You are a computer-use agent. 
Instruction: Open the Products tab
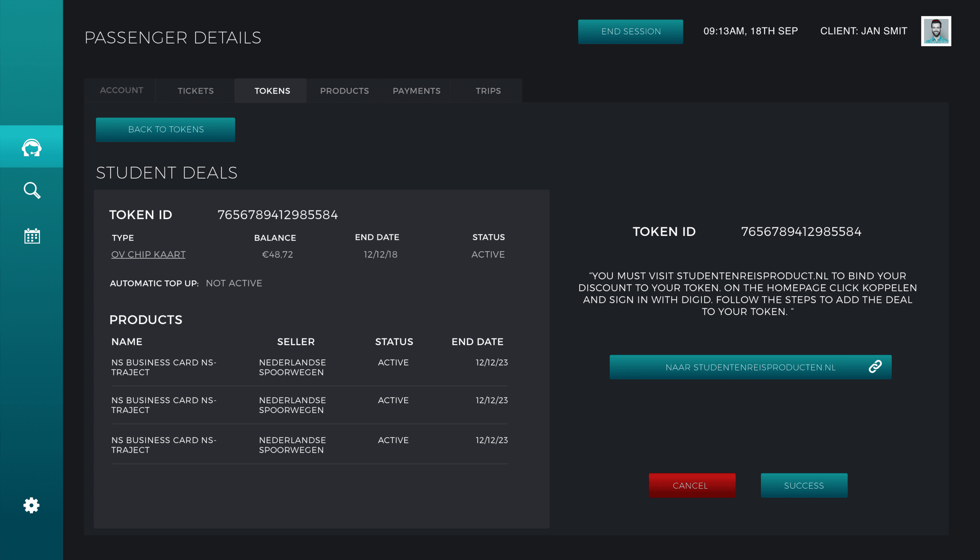tap(344, 91)
